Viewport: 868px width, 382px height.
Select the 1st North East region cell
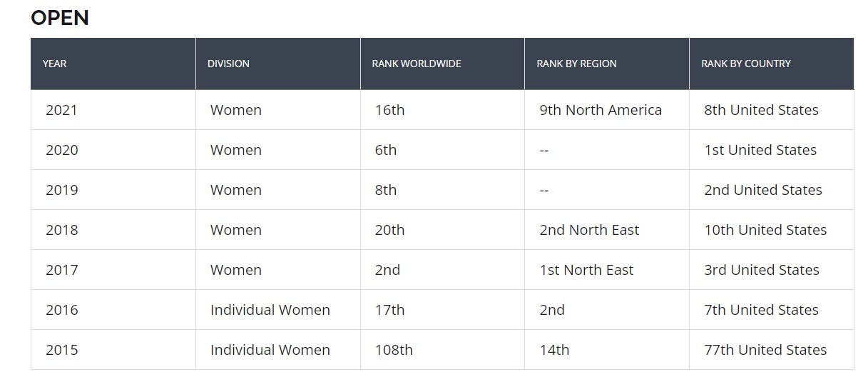pos(586,270)
